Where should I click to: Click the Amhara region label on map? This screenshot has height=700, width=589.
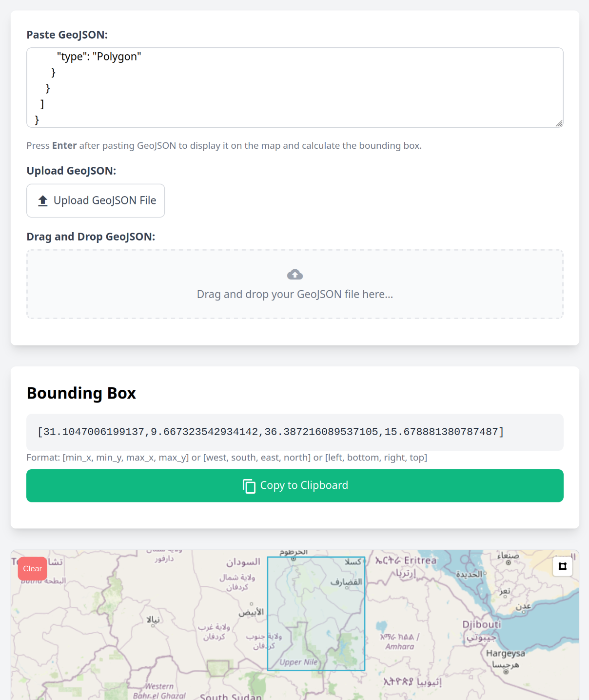400,647
